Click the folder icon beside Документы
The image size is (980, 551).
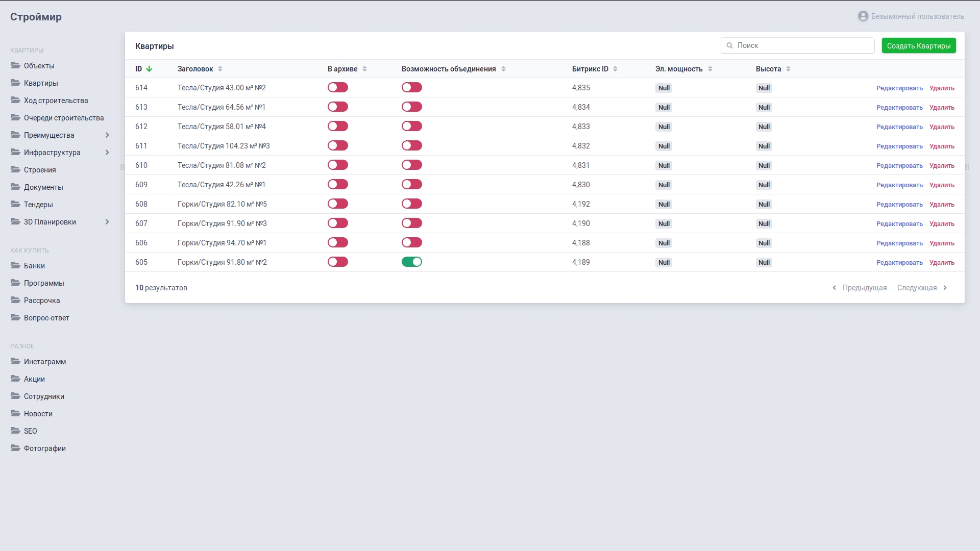pos(15,187)
